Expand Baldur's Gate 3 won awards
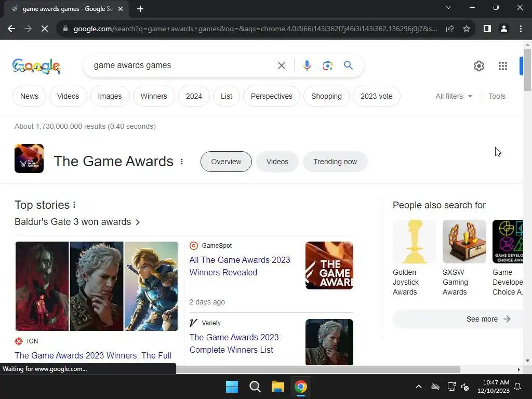The height and width of the screenshot is (399, 532). pos(77,222)
